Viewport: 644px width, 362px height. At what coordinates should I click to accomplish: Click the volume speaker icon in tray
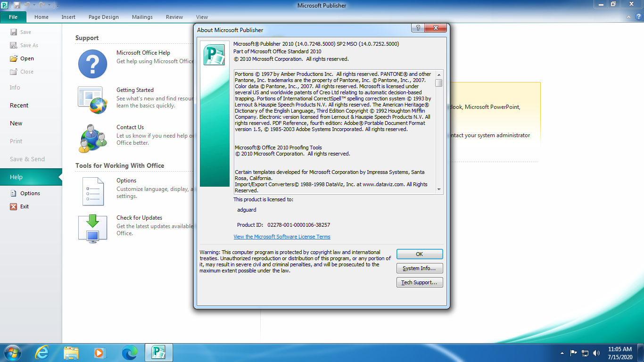596,353
